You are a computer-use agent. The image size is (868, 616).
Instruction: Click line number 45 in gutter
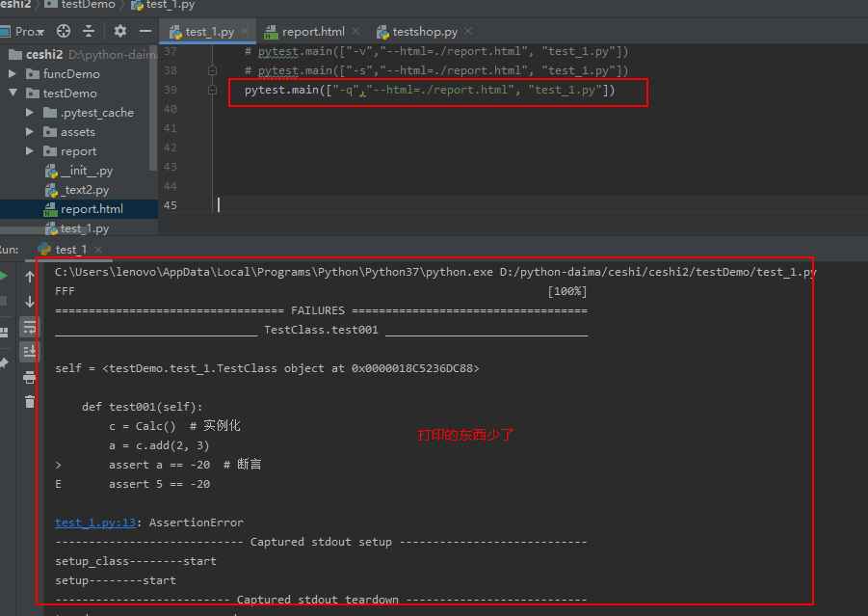click(171, 205)
